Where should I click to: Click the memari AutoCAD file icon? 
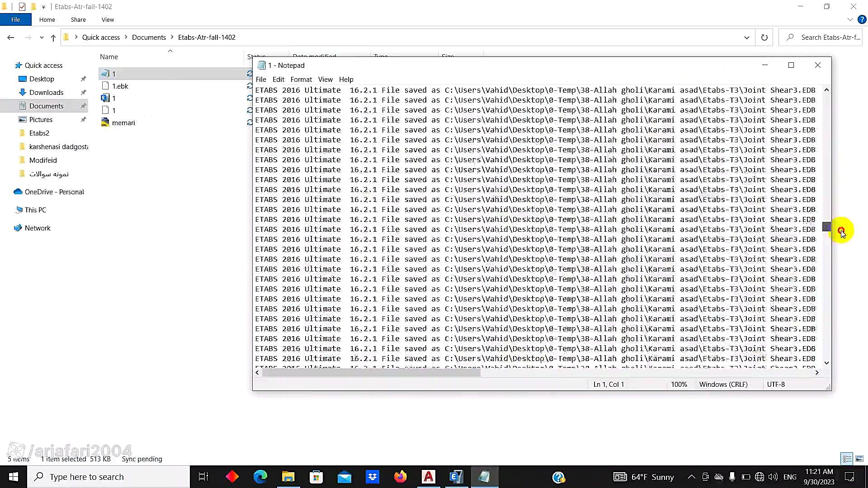[x=105, y=123]
